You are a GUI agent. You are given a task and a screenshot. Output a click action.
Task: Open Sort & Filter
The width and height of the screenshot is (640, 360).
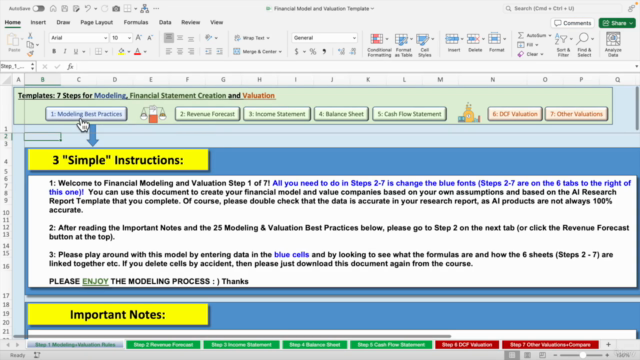[563, 45]
